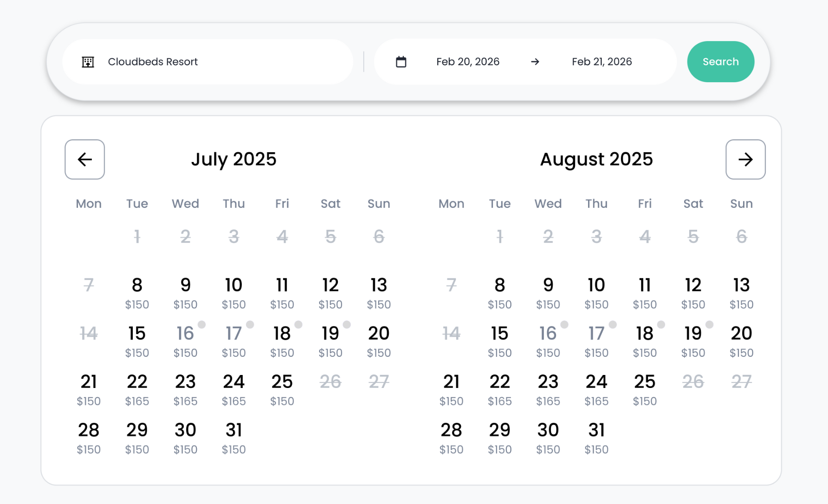Advance to next month with right arrow
828x504 pixels.
click(x=745, y=159)
